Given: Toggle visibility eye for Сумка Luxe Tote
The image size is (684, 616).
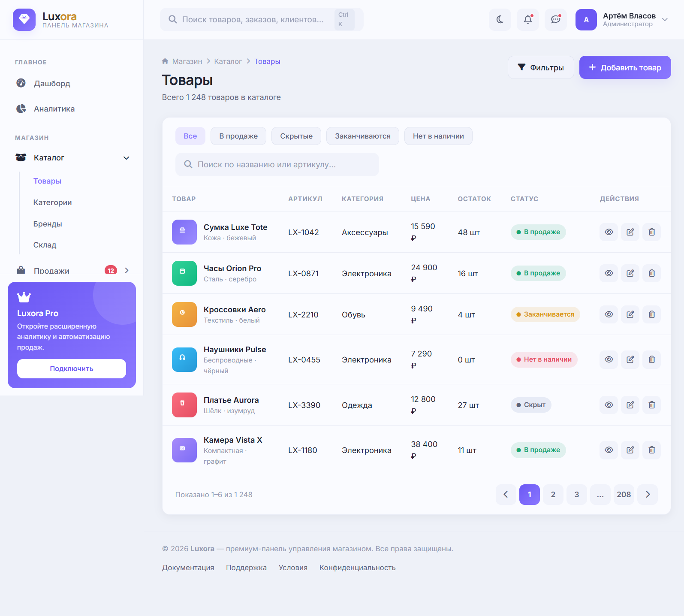Looking at the screenshot, I should (609, 232).
